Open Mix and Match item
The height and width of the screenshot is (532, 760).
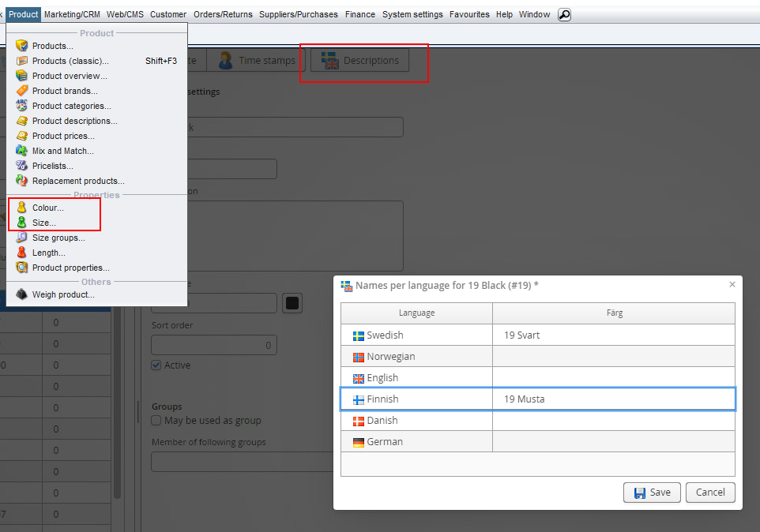pos(62,151)
